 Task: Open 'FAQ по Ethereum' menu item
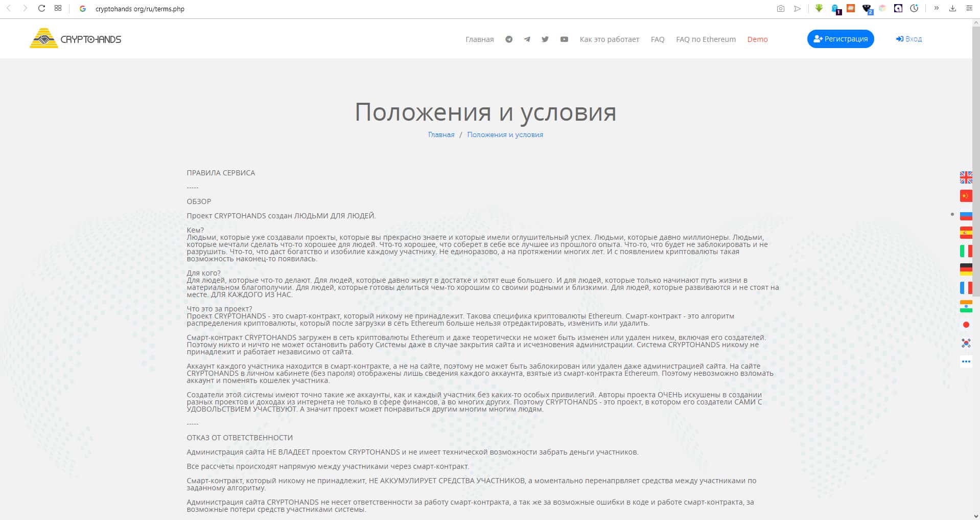706,39
